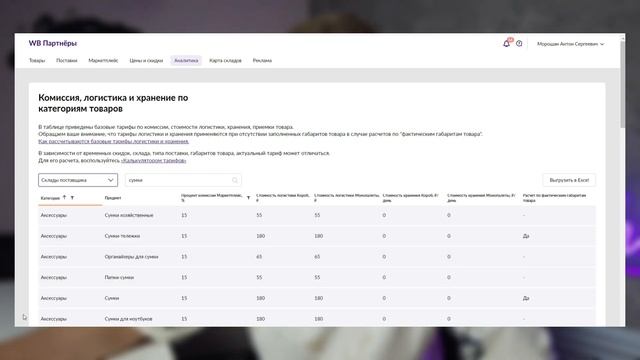Viewport: 640px width, 360px height.
Task: Open the Калькулятором тарифов link
Action: (153, 160)
